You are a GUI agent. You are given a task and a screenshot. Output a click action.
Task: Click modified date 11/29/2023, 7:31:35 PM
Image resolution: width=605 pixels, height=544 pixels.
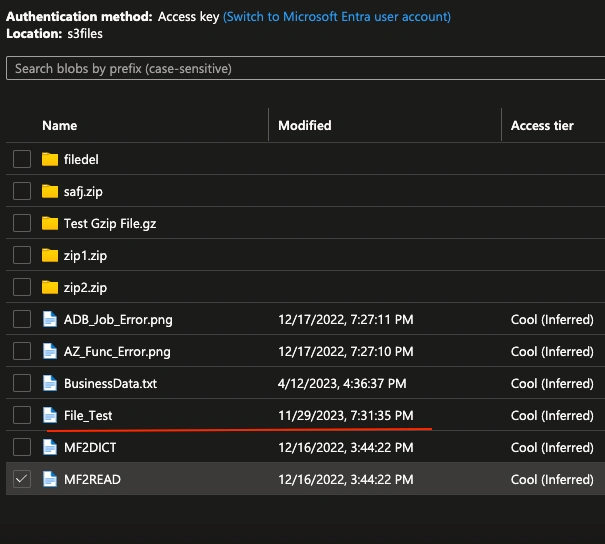point(346,416)
